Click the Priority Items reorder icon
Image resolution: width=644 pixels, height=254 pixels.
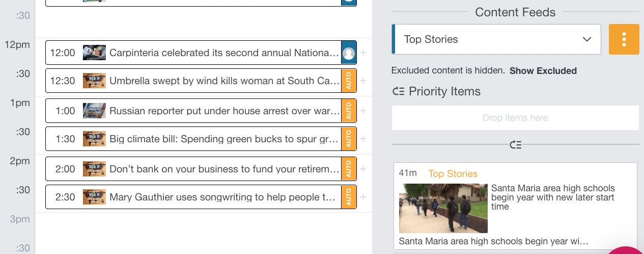pos(398,92)
